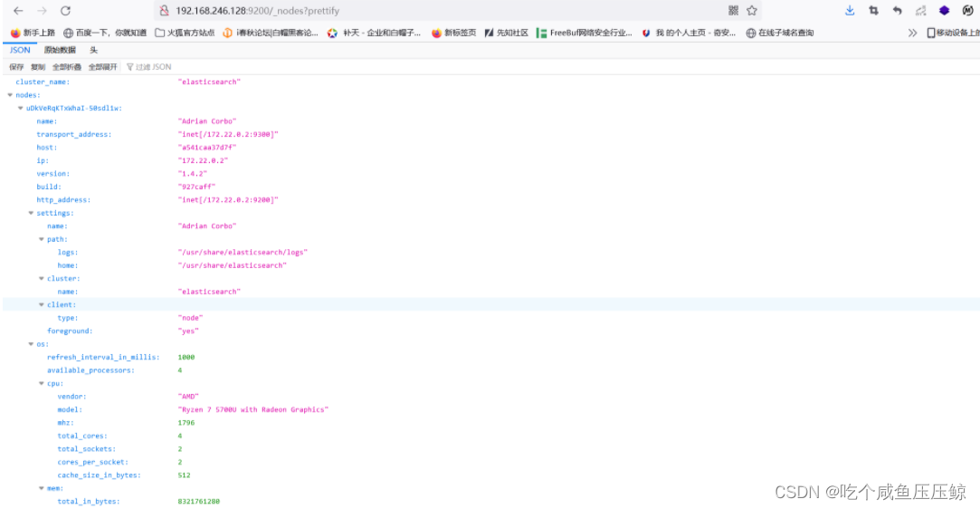980x509 pixels.
Task: Select the mhz value 1796
Action: click(x=186, y=423)
